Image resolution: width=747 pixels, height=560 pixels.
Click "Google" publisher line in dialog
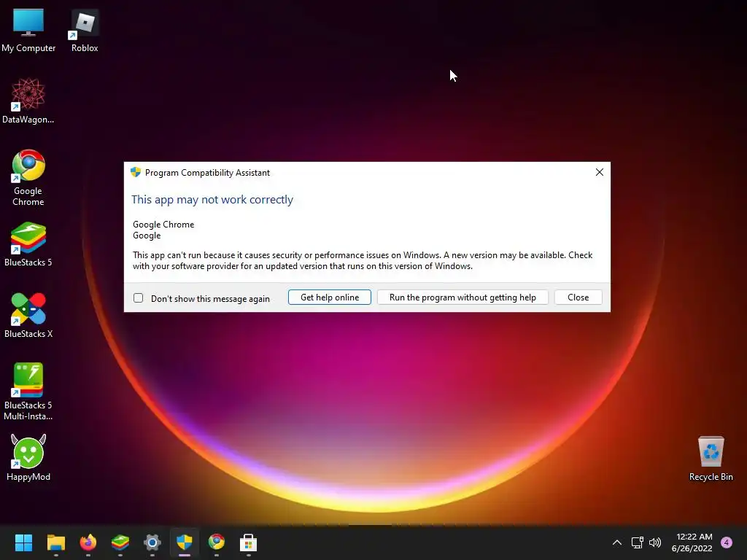(x=147, y=236)
